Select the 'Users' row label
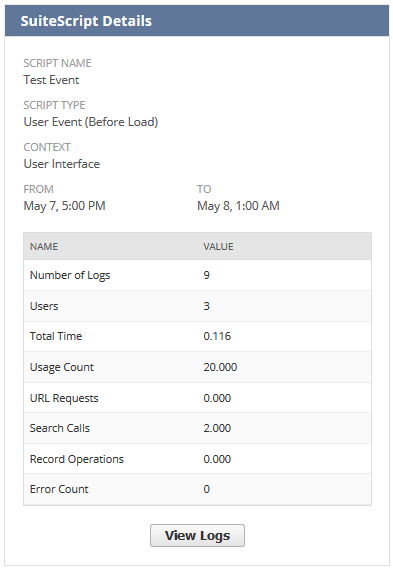 (x=44, y=306)
